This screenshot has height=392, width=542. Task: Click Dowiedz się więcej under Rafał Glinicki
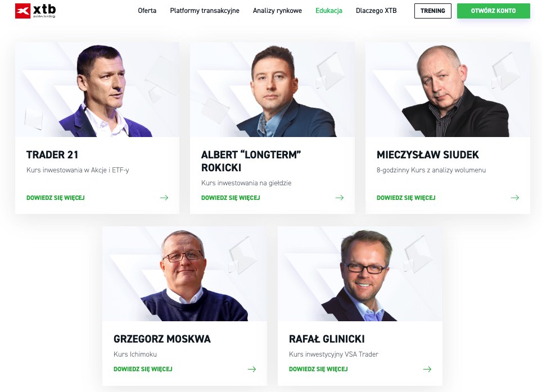coord(318,369)
